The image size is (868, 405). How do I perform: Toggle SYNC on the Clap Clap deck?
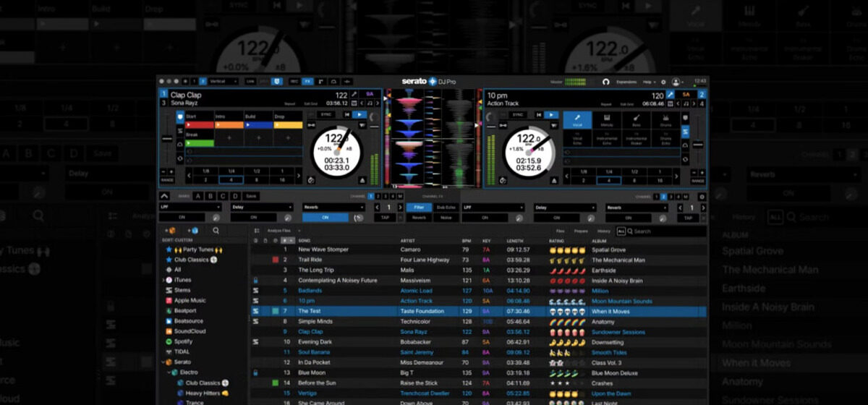point(325,114)
